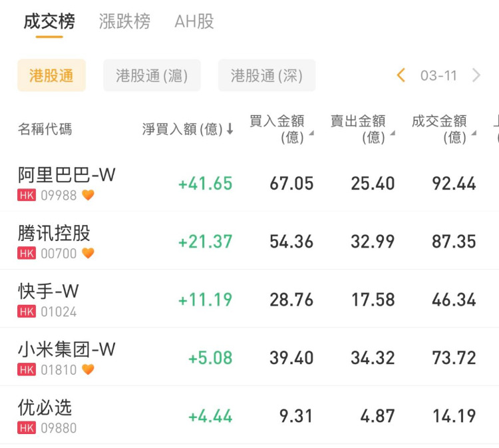Click sell amount 17.58

click(x=373, y=300)
